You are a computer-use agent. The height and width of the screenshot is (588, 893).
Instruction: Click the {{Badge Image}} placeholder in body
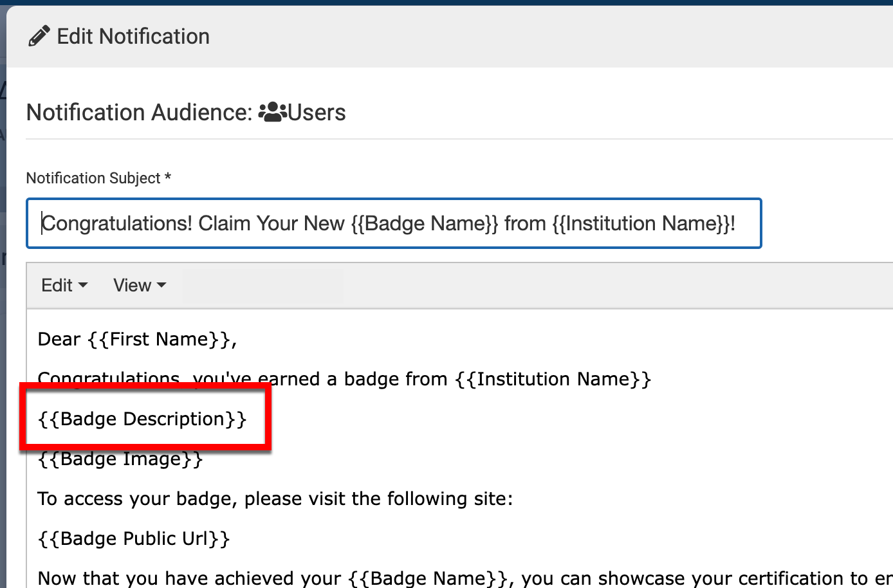120,459
